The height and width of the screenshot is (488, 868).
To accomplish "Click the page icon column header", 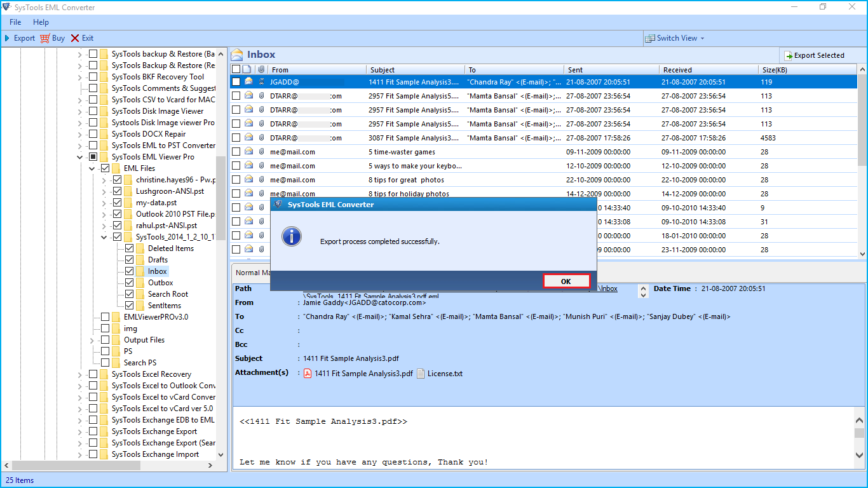I will tap(248, 69).
